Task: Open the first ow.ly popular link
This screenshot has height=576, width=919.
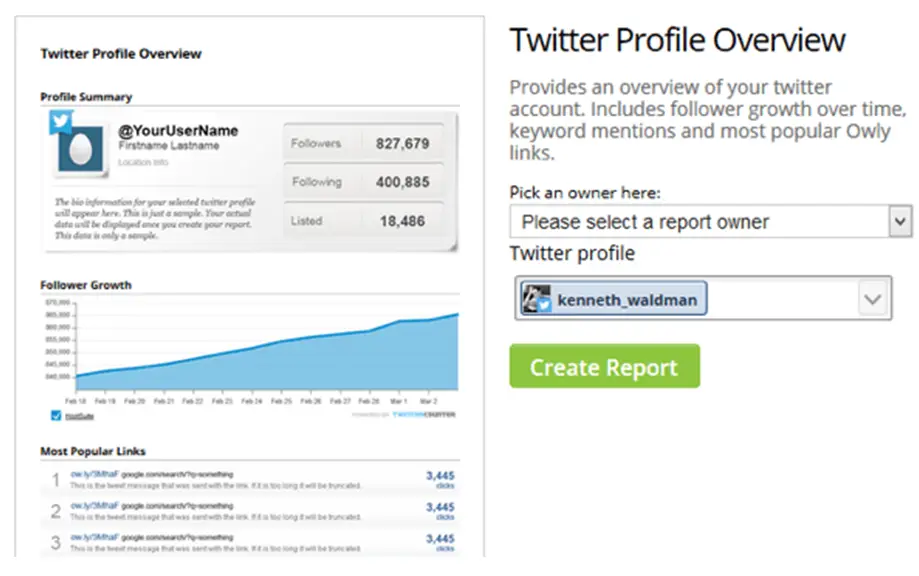Action: click(94, 474)
